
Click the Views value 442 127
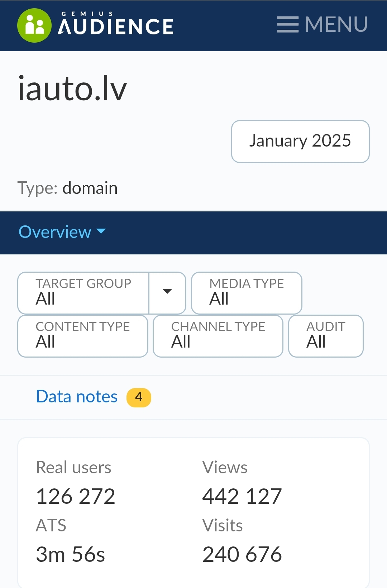(x=242, y=496)
